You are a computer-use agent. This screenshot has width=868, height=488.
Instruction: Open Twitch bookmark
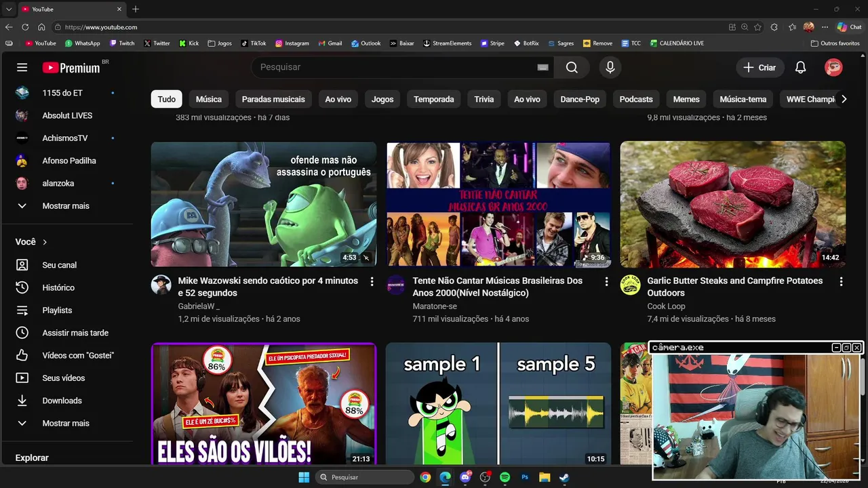[x=121, y=43]
